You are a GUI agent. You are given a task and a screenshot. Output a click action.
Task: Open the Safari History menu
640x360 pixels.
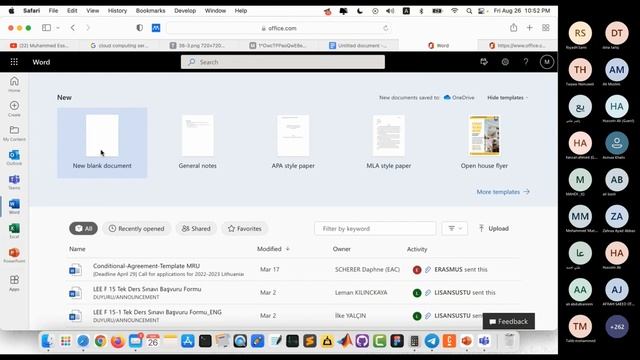click(x=117, y=11)
